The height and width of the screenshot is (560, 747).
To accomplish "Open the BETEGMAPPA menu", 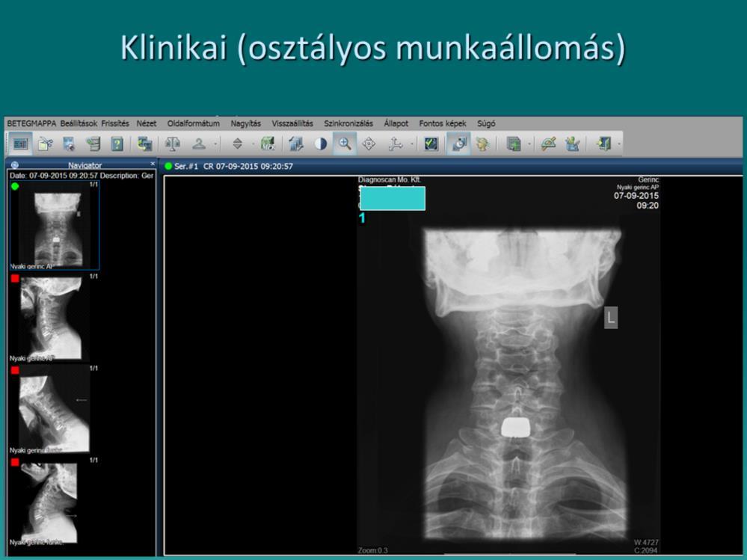I will [31, 123].
